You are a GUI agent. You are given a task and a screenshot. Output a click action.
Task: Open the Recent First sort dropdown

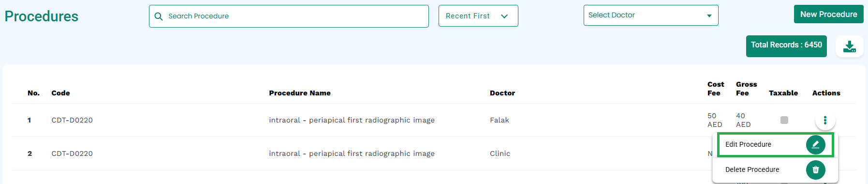coord(478,16)
